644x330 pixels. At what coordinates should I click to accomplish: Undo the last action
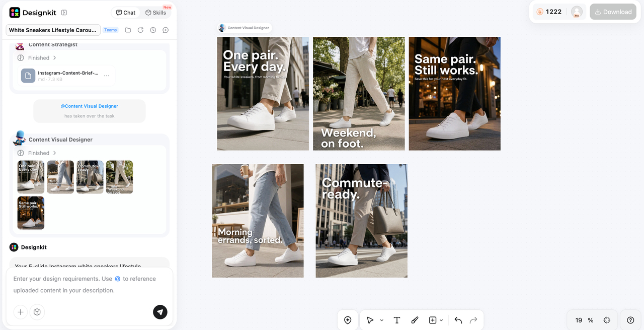[x=458, y=320]
